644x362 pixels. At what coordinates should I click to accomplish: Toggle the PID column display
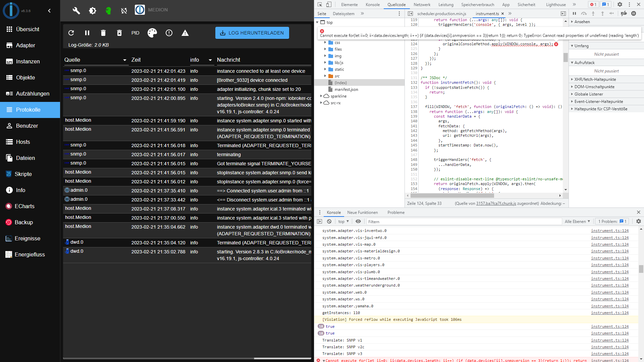tap(136, 33)
